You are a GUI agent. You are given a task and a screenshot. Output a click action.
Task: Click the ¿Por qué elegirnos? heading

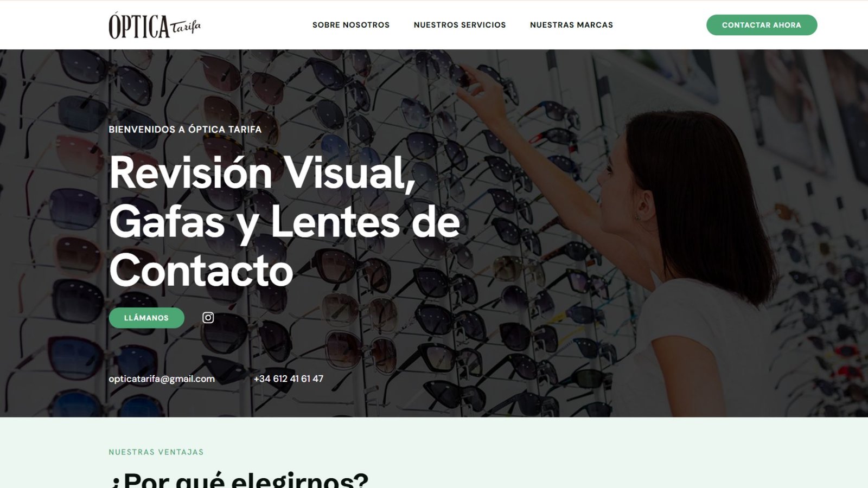tap(239, 480)
